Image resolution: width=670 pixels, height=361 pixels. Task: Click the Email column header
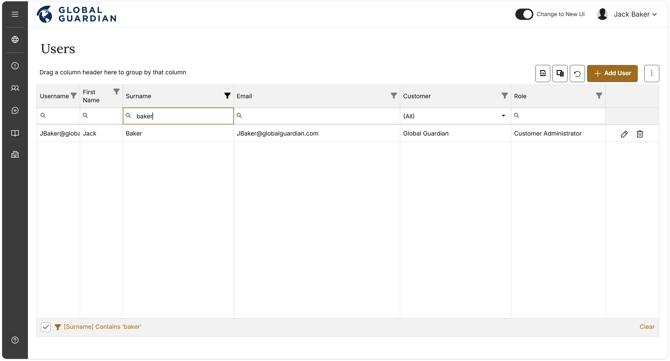(244, 96)
